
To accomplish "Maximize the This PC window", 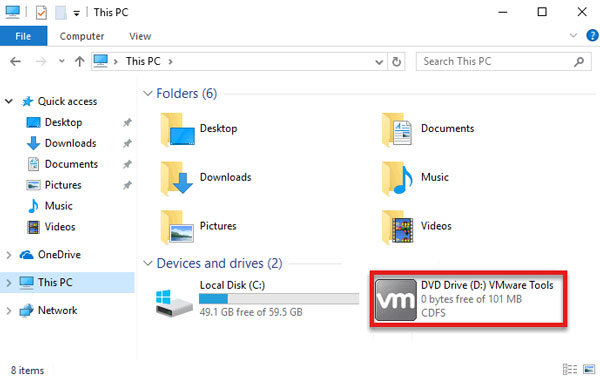I will point(542,12).
